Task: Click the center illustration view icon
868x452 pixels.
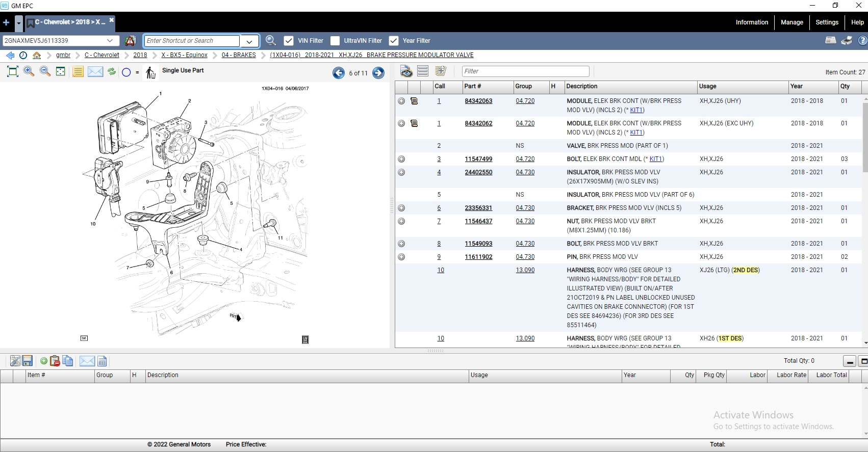Action: tap(61, 71)
